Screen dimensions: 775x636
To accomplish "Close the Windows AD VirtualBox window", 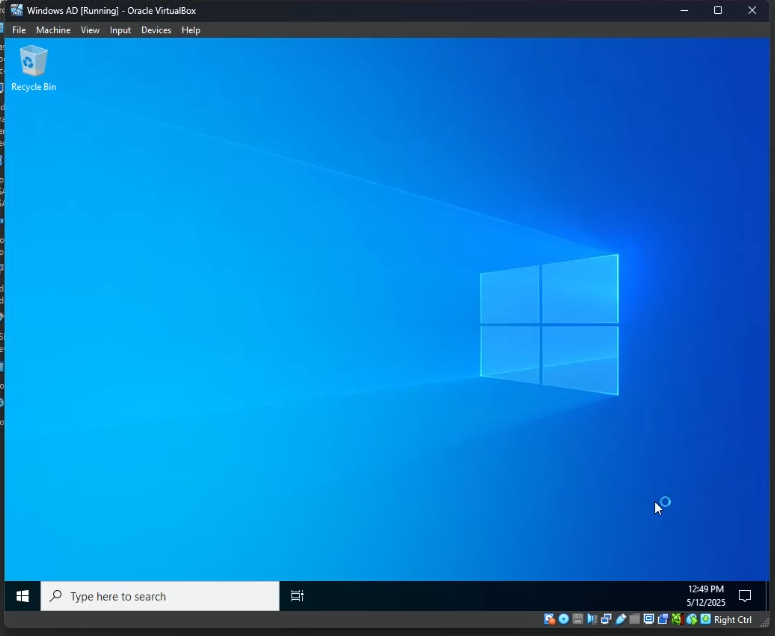I will point(752,10).
